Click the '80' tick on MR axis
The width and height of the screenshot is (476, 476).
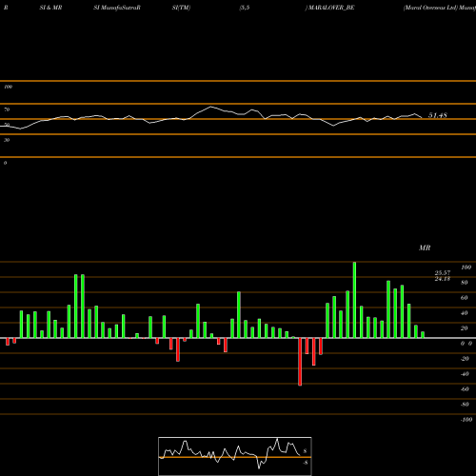coord(465,283)
